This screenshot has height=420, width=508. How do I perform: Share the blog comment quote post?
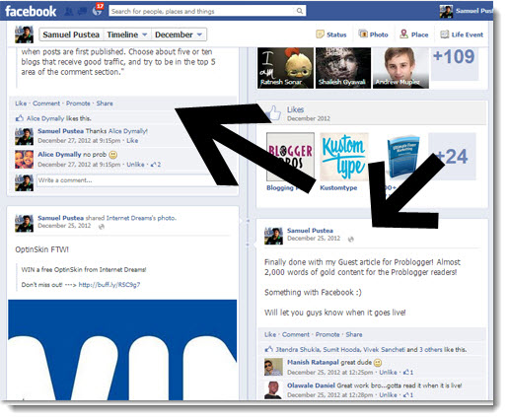tap(105, 104)
